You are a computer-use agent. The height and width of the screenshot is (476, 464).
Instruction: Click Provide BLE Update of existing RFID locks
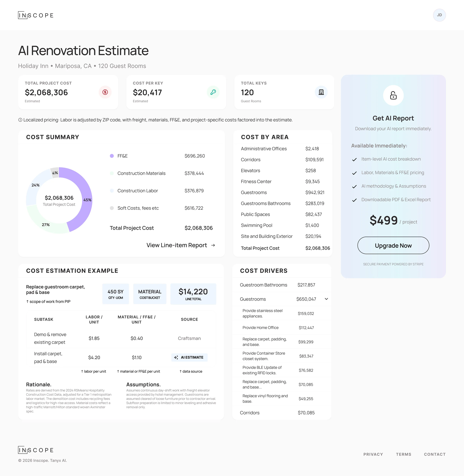282,370
